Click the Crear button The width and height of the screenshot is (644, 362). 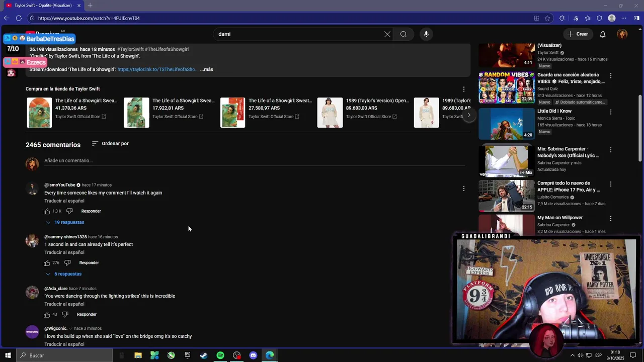click(577, 34)
